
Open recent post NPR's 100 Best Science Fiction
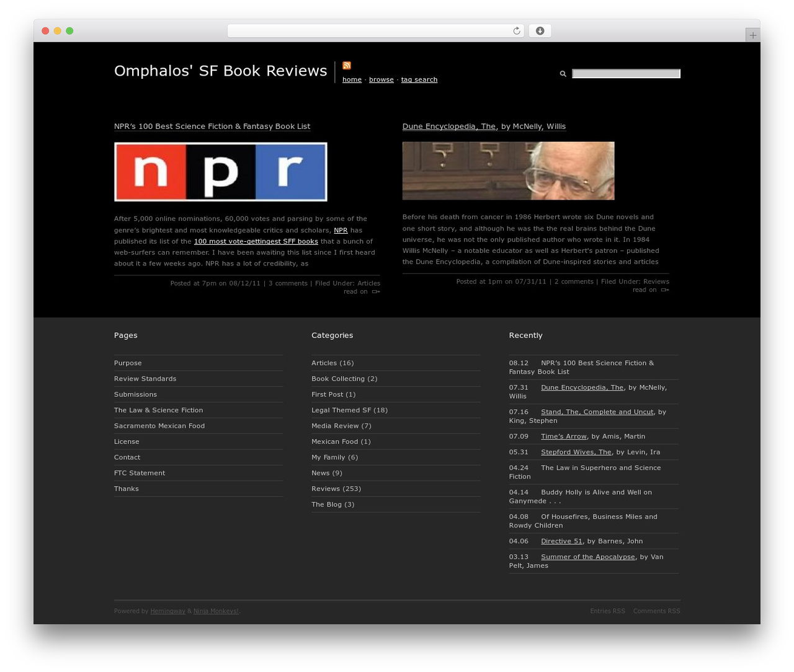(x=581, y=367)
